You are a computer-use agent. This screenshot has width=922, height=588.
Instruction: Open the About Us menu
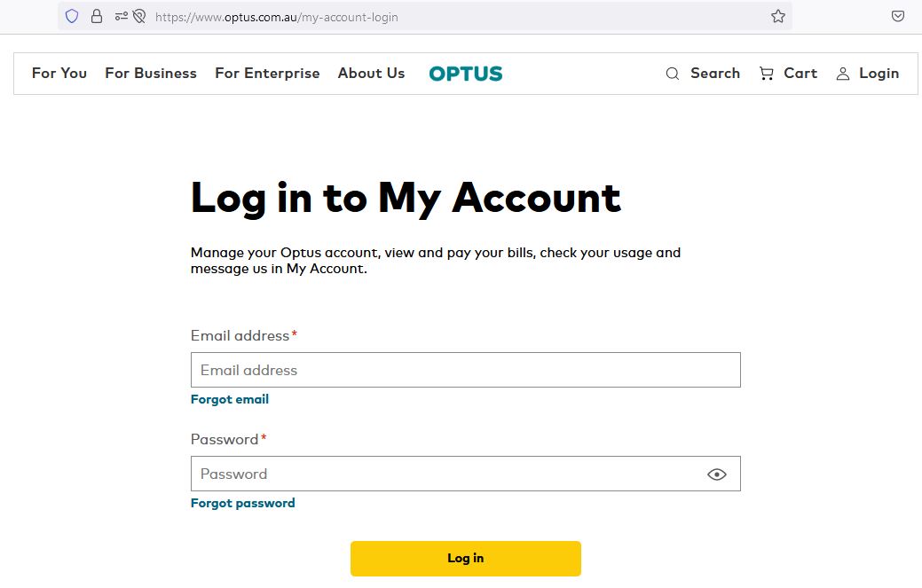[371, 74]
